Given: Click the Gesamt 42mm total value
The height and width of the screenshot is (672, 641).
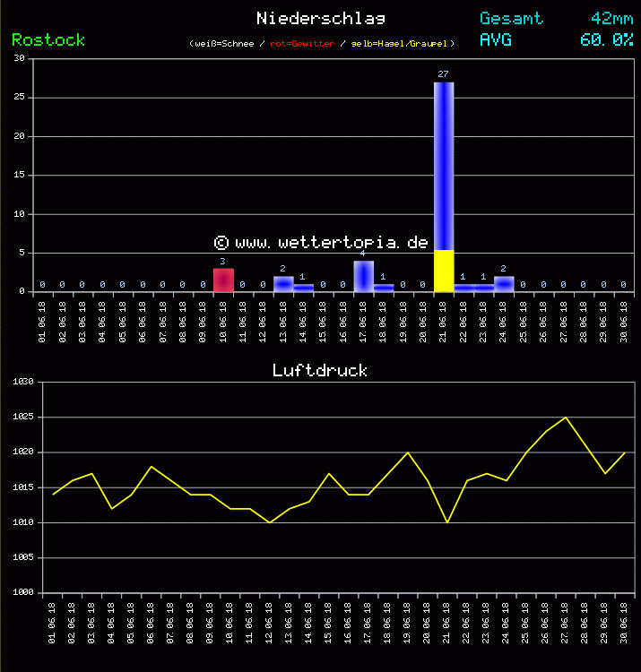Looking at the screenshot, I should [612, 18].
